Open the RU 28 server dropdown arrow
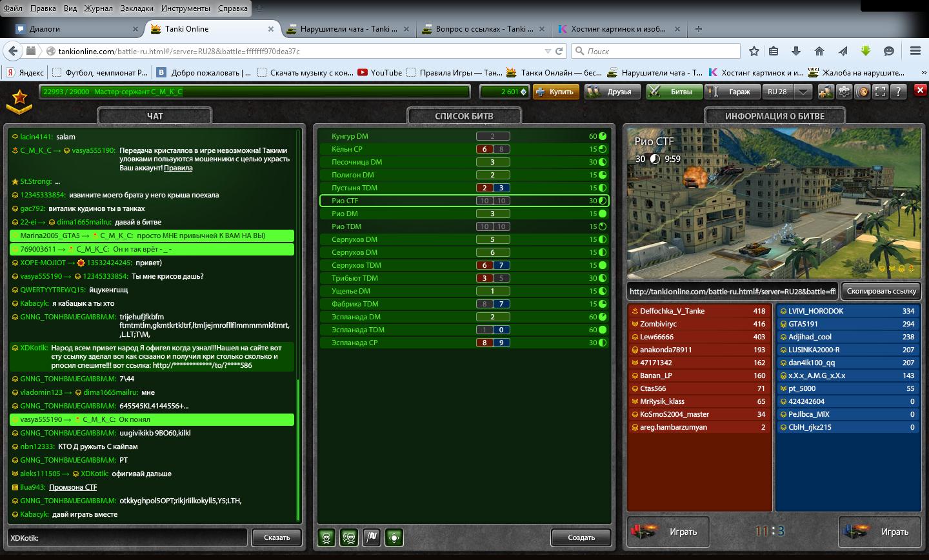The height and width of the screenshot is (560, 929). pos(803,92)
